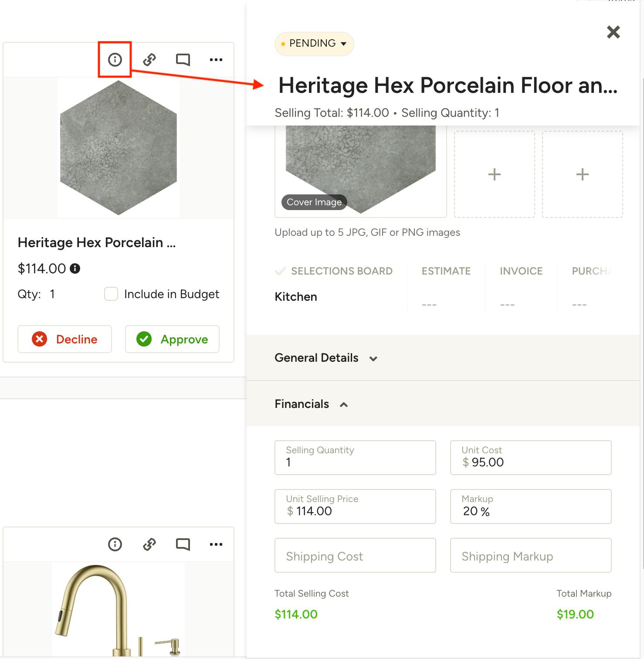Decline the Heritage Hex Porcelain selection

point(64,339)
